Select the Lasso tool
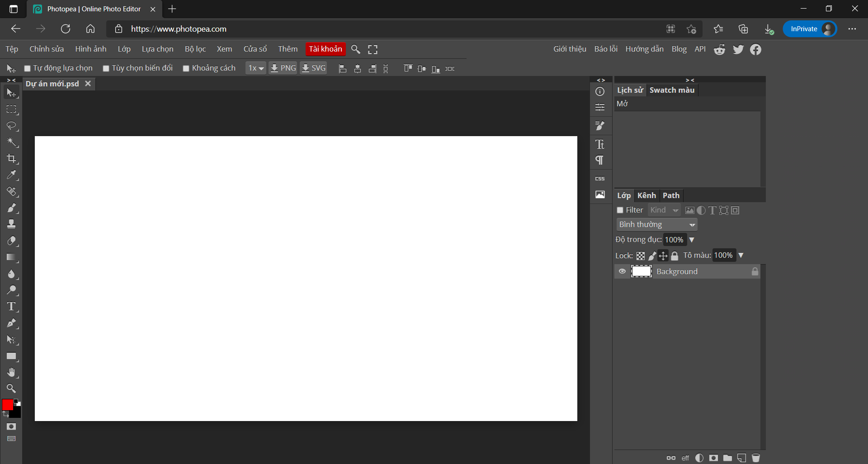Image resolution: width=868 pixels, height=464 pixels. (11, 126)
